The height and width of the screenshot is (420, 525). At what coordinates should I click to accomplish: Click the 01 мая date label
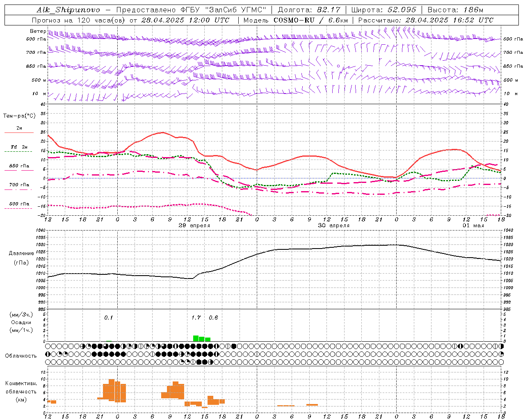(473, 226)
